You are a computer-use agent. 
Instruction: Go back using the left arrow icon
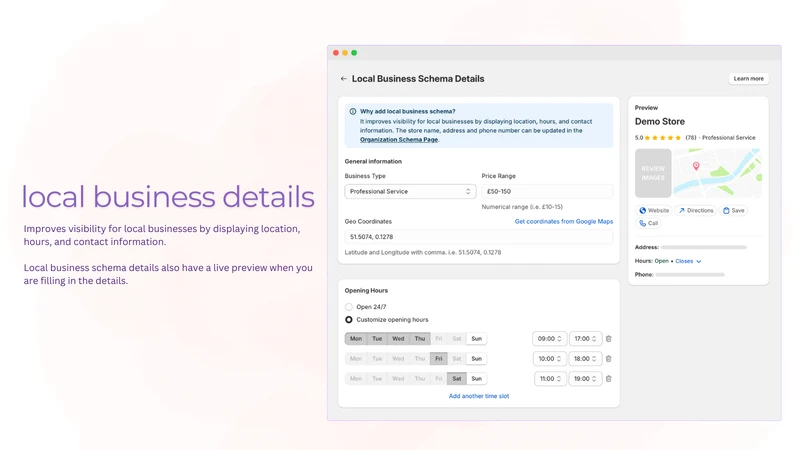point(343,79)
